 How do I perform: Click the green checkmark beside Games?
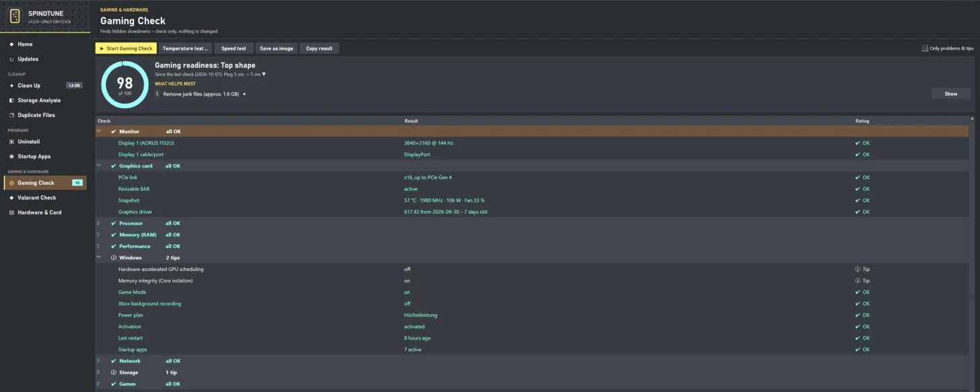(113, 384)
